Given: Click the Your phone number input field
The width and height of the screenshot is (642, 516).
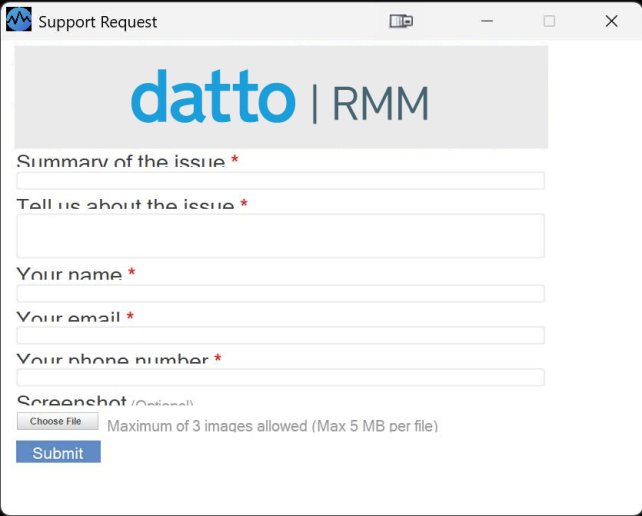Looking at the screenshot, I should pyautogui.click(x=280, y=377).
